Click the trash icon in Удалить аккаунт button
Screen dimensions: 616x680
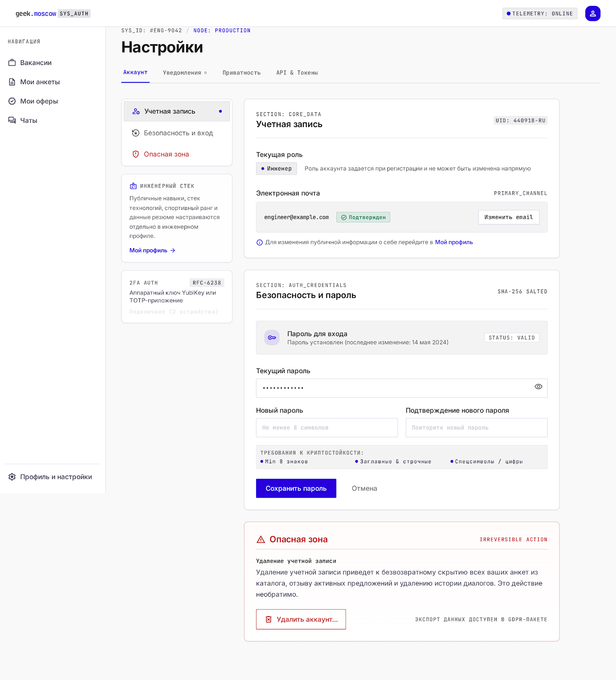(x=268, y=620)
